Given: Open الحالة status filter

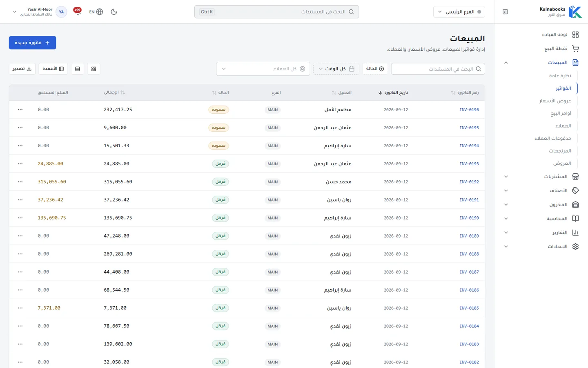Looking at the screenshot, I should pos(375,69).
